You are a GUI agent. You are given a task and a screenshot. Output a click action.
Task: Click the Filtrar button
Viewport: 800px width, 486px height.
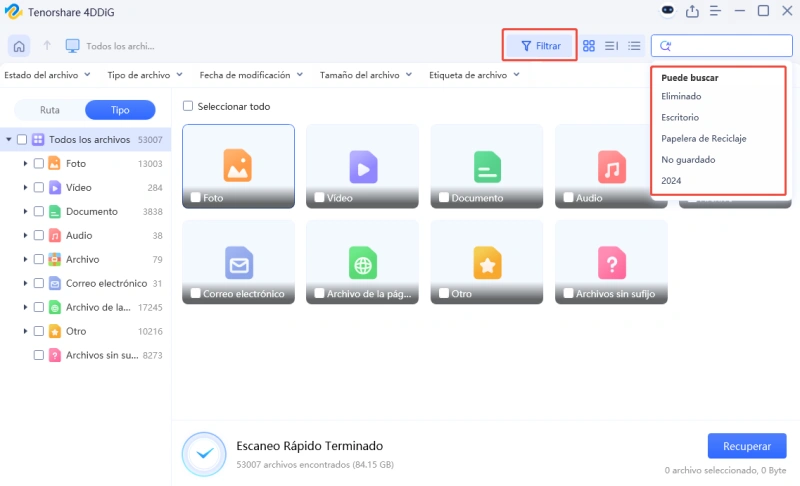[541, 46]
